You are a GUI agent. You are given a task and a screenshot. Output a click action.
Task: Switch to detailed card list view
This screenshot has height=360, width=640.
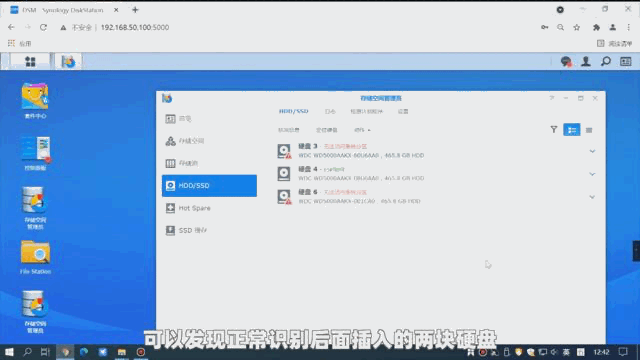(x=571, y=130)
